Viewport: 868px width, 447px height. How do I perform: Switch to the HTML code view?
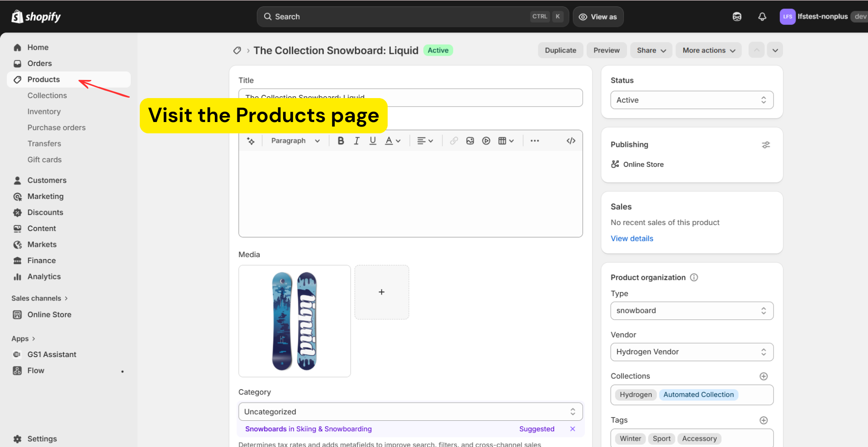571,141
